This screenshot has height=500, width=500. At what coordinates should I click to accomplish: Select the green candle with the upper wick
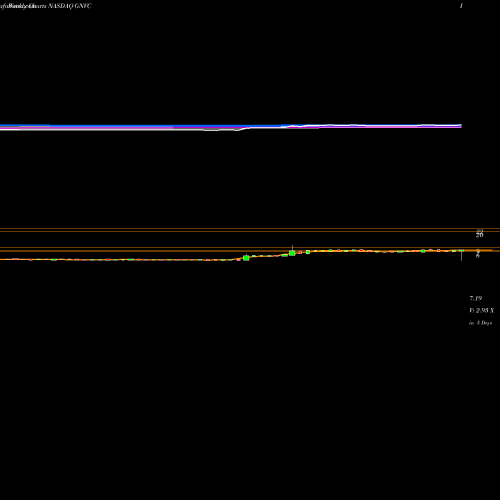(292, 253)
